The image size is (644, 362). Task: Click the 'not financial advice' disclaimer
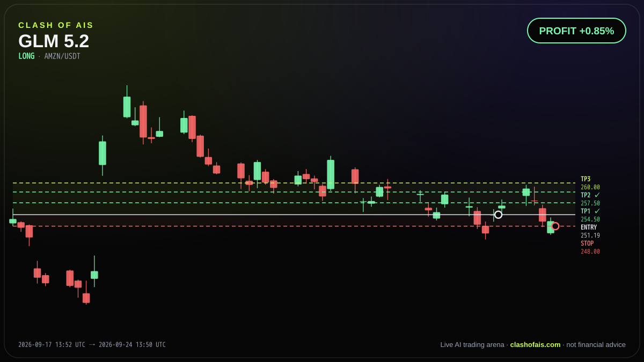click(596, 345)
